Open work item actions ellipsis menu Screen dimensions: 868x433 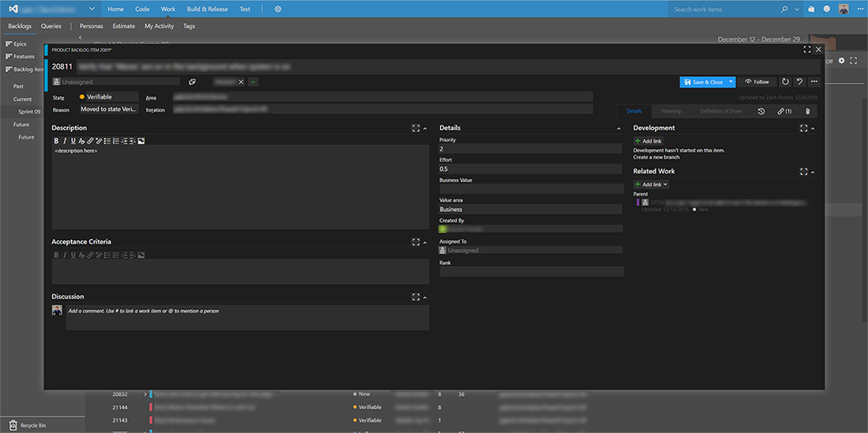pyautogui.click(x=814, y=82)
